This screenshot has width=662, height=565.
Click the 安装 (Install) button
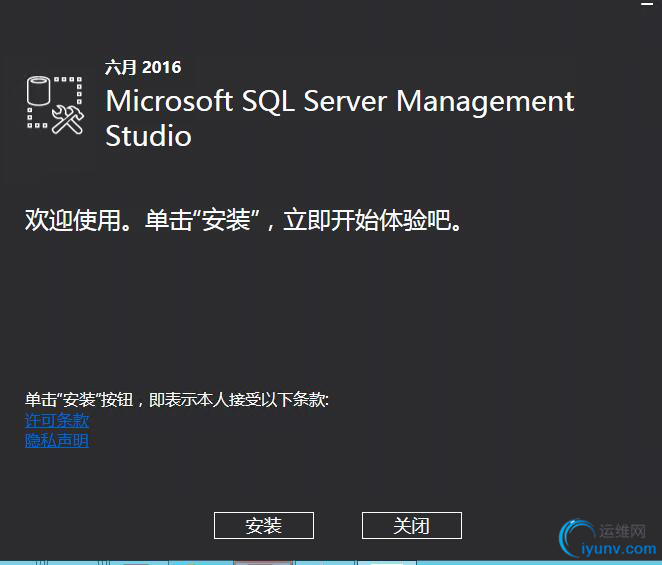(264, 525)
